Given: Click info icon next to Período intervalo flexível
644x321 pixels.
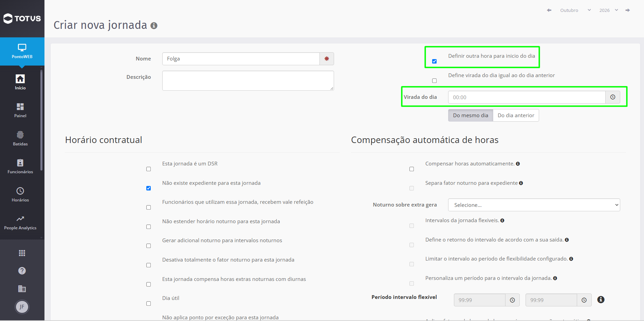Looking at the screenshot, I should pyautogui.click(x=601, y=300).
